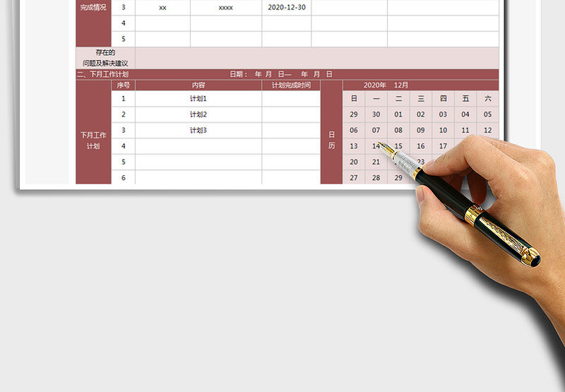Click the 计划完成时间 column header
Viewport: 565px width, 392px height.
(291, 85)
